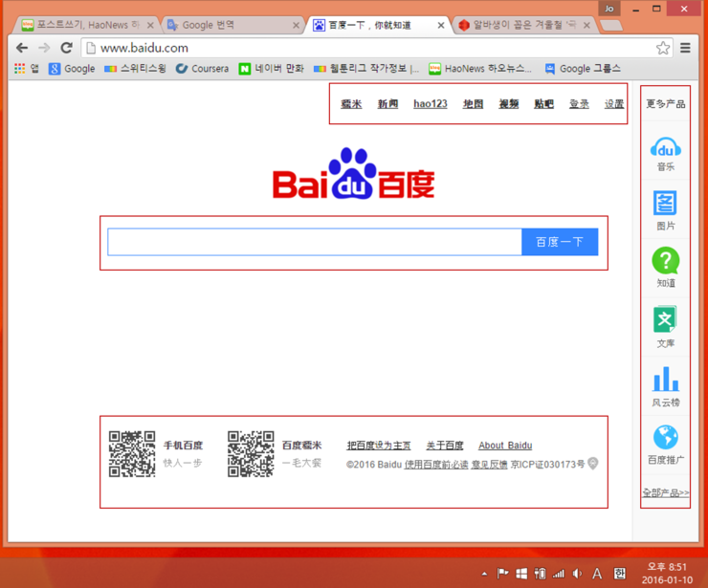
Task: Open the About Baidu link
Action: point(505,446)
